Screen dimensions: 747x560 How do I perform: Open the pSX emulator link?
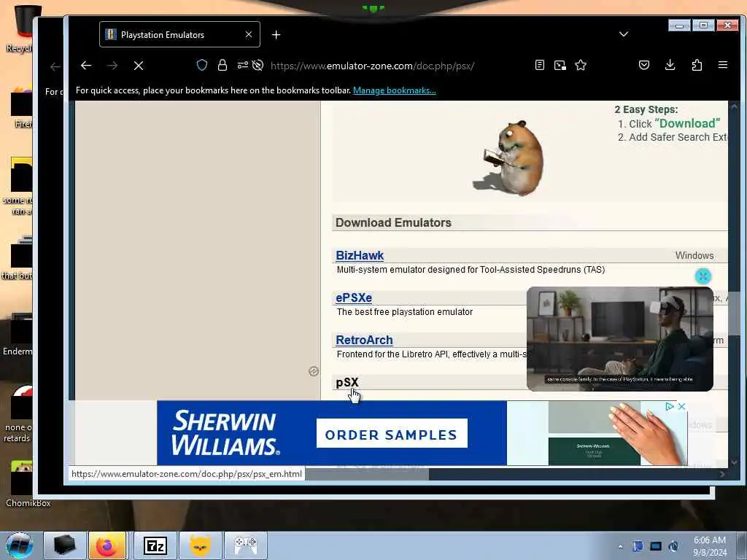pos(347,382)
